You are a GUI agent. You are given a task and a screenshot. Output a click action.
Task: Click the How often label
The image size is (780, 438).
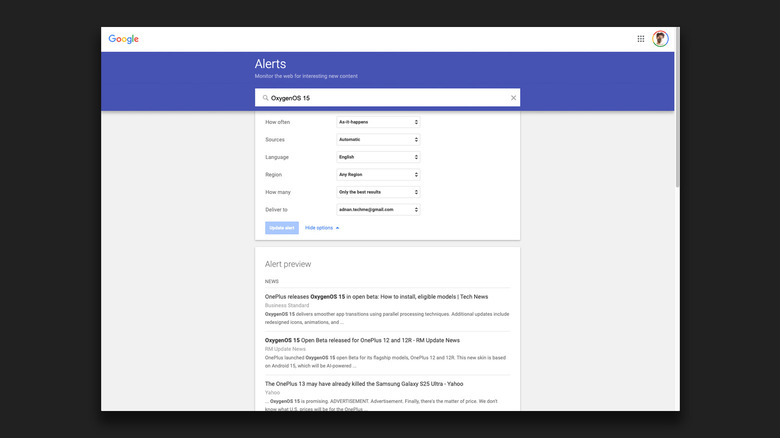278,122
